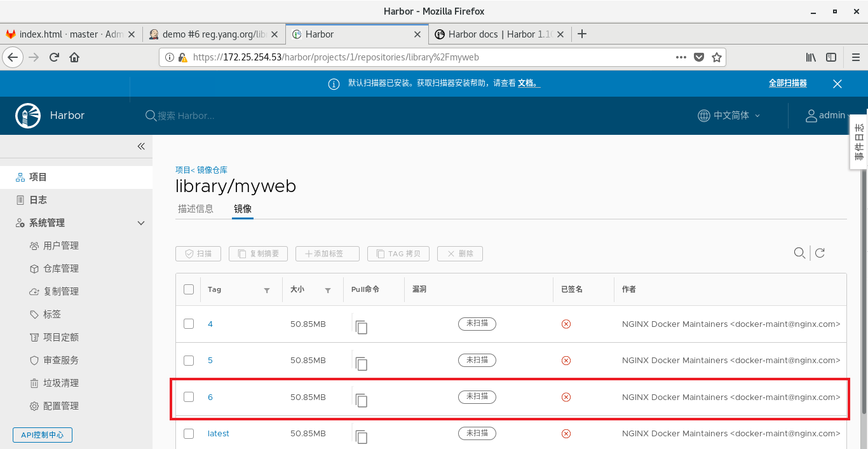Image resolution: width=868 pixels, height=449 pixels.
Task: Collapse the 系统管理 section
Action: coord(142,223)
